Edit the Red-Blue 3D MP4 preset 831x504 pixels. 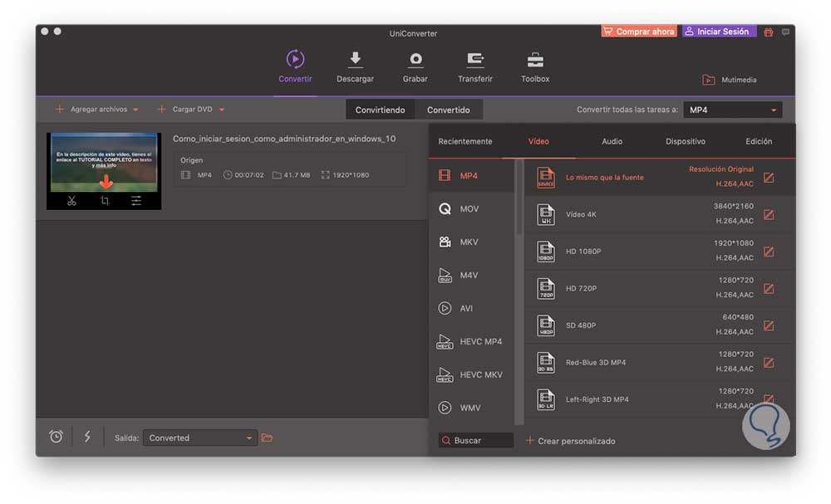coord(769,363)
